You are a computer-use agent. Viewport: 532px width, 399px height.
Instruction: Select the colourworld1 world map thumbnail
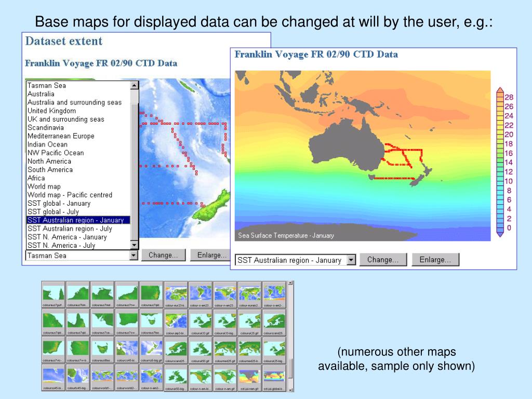point(102,378)
